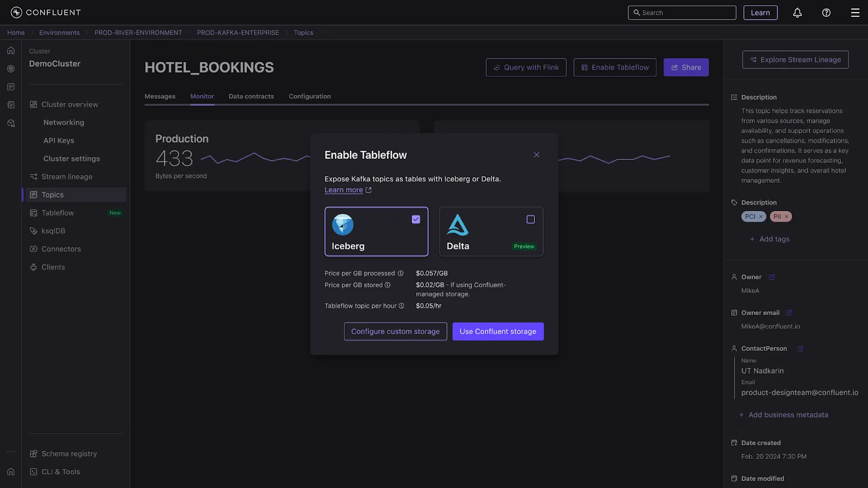
Task: Click the fourth icon in left rail
Action: [11, 105]
